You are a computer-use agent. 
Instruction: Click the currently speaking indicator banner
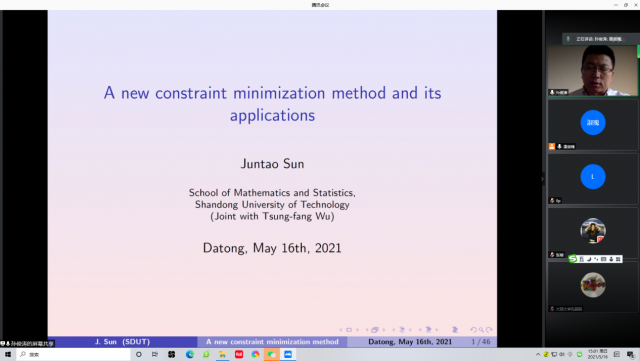pos(599,39)
